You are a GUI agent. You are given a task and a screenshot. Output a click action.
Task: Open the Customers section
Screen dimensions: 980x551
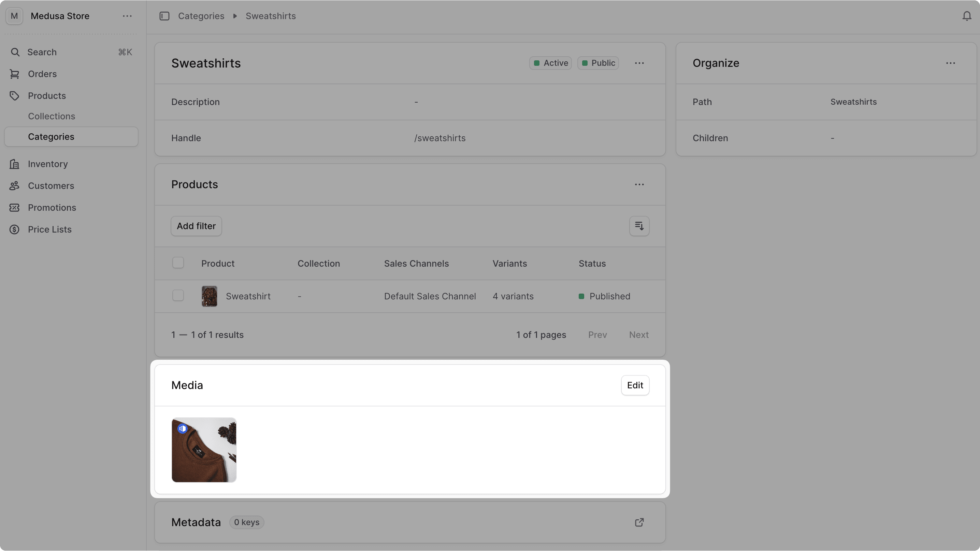coord(51,185)
